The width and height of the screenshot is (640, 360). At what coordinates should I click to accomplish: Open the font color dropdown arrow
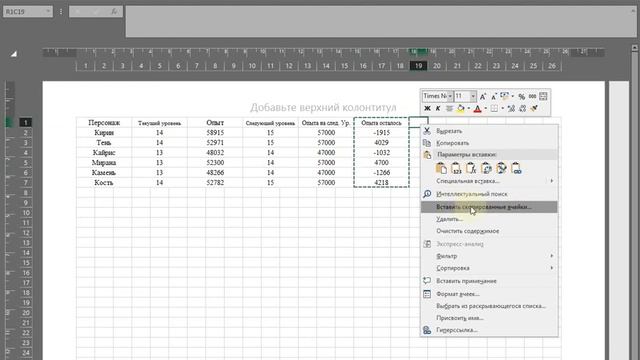(x=486, y=109)
